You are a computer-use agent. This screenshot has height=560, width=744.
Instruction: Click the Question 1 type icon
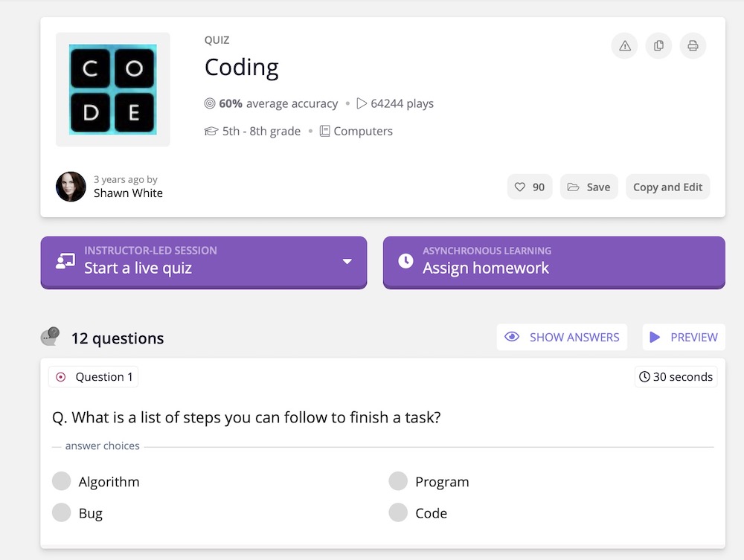(x=61, y=377)
